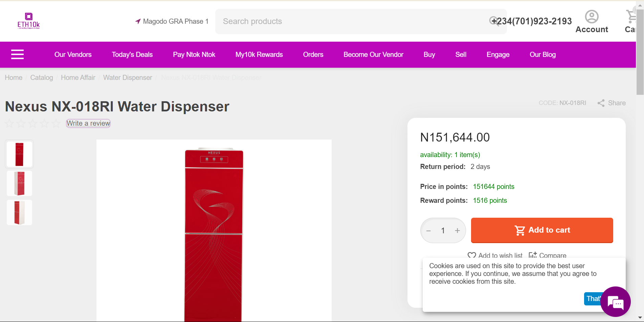644x322 pixels.
Task: Open My10k Rewards menu
Action: click(x=259, y=55)
